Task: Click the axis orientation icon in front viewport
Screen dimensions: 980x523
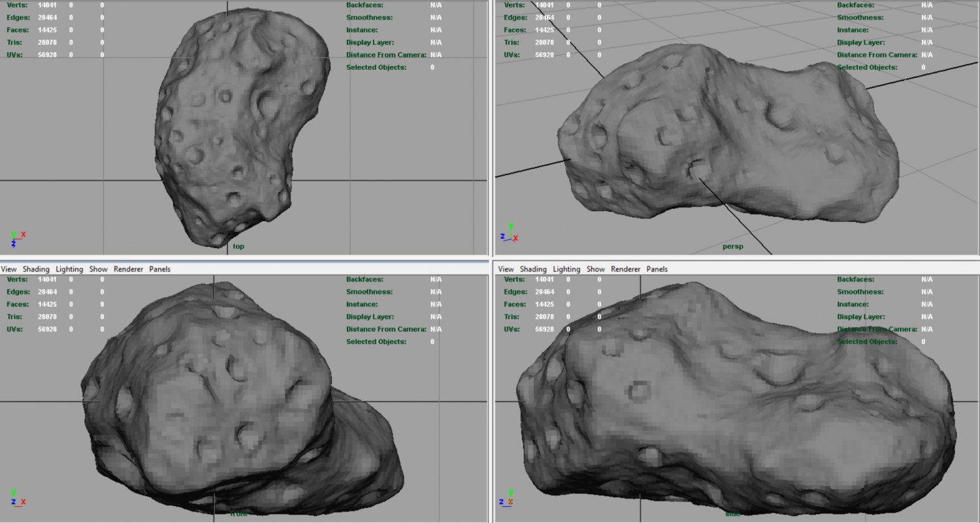Action: [16, 498]
